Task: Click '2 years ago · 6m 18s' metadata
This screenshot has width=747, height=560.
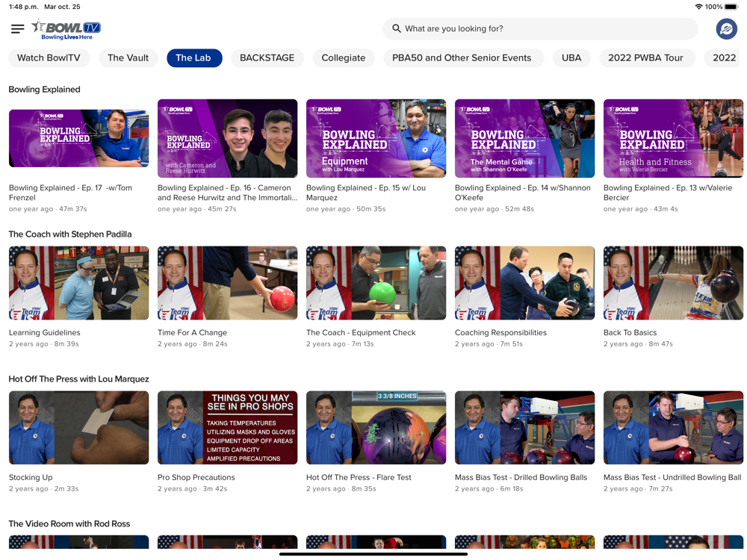Action: point(489,488)
